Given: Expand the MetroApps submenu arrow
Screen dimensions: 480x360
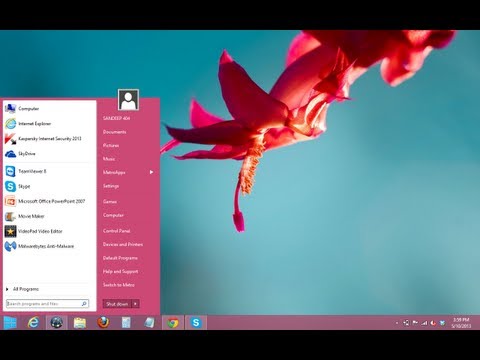Looking at the screenshot, I should 152,172.
